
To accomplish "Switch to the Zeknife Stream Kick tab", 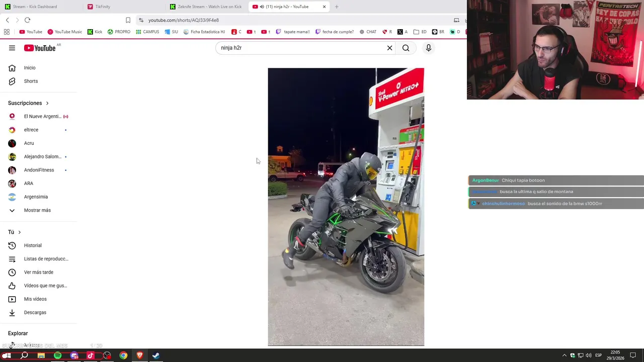I will click(206, 7).
